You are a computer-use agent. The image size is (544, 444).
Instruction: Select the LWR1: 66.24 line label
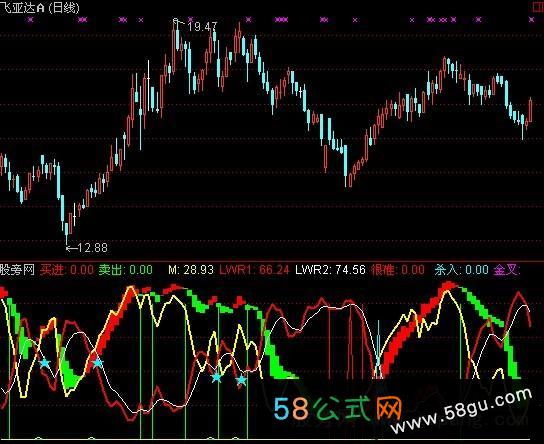[254, 270]
